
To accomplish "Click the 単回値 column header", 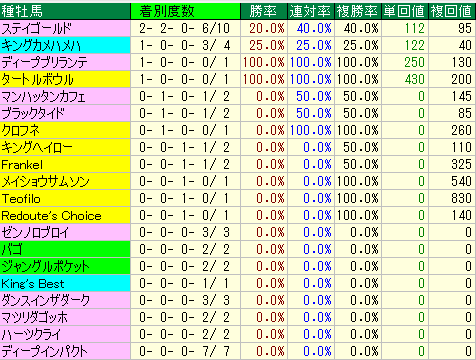I will pos(404,11).
